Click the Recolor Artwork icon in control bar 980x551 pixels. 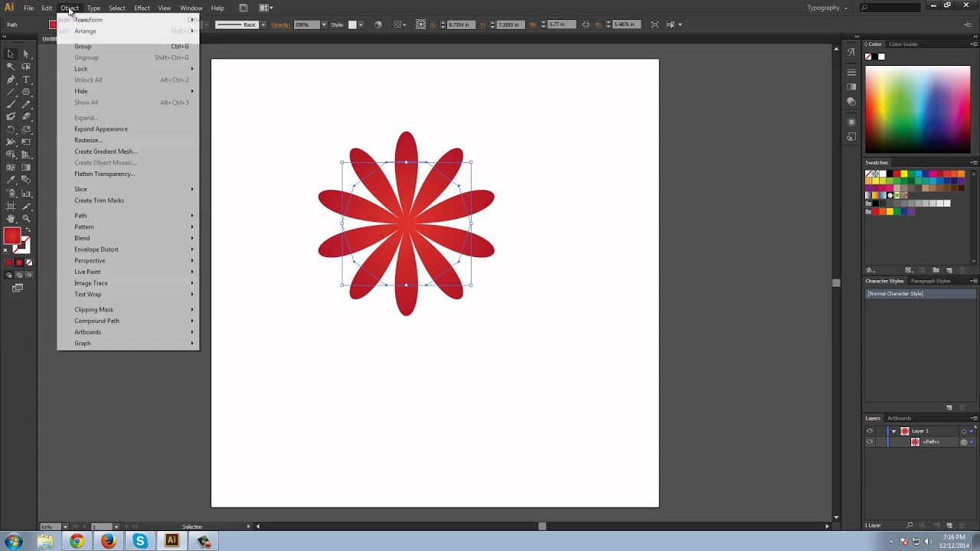pyautogui.click(x=378, y=24)
